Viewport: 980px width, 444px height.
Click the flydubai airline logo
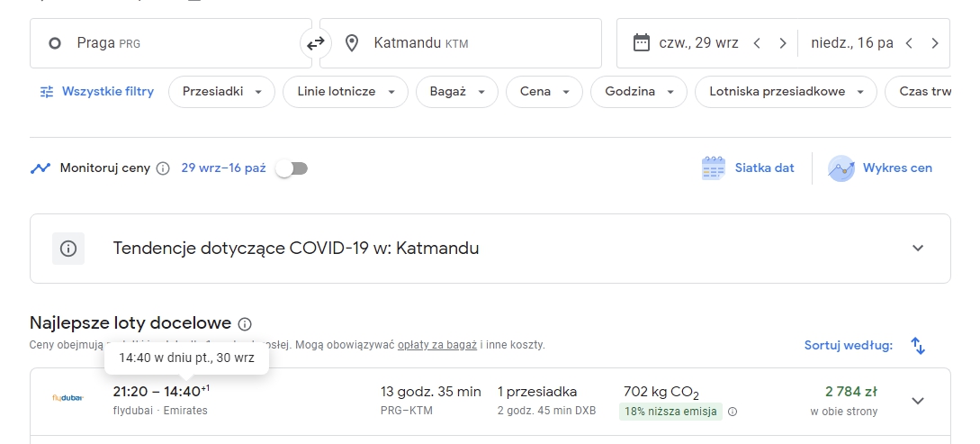67,398
